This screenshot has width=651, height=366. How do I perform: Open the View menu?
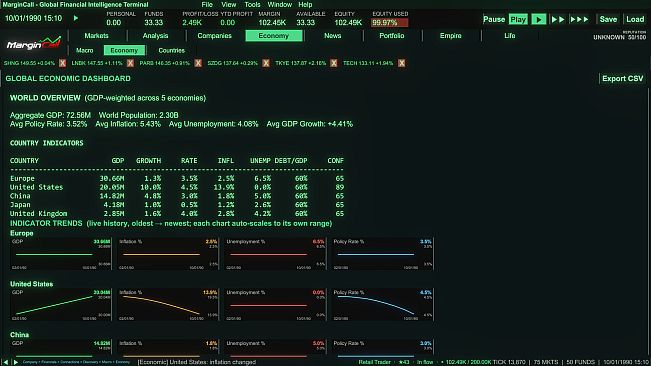[x=228, y=5]
